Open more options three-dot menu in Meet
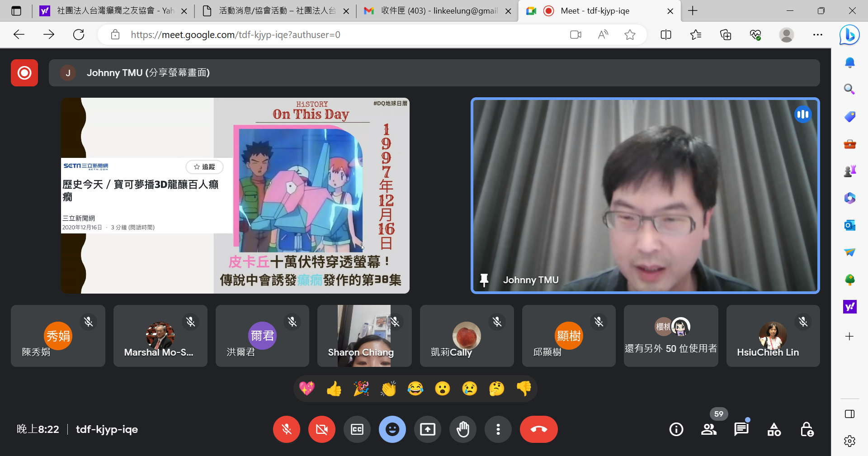 [x=498, y=429]
